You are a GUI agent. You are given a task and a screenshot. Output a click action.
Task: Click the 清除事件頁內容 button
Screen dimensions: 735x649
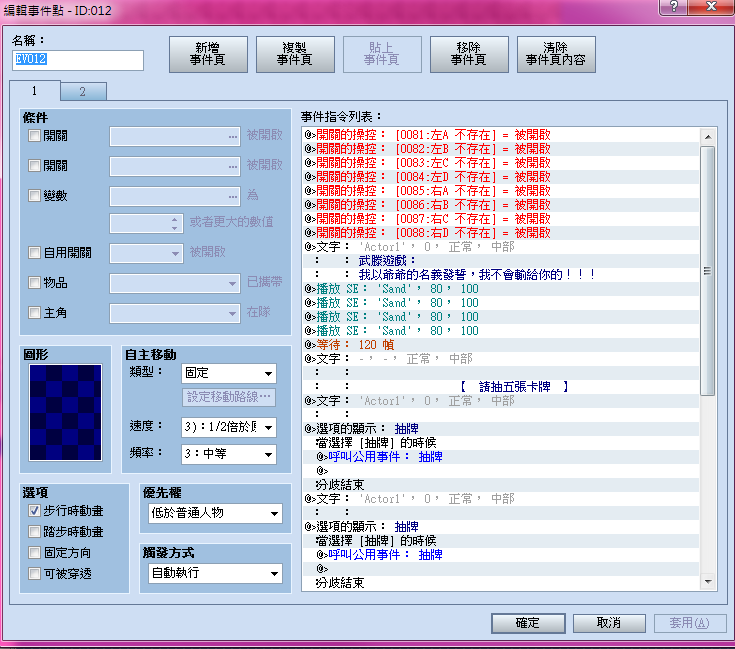(556, 54)
